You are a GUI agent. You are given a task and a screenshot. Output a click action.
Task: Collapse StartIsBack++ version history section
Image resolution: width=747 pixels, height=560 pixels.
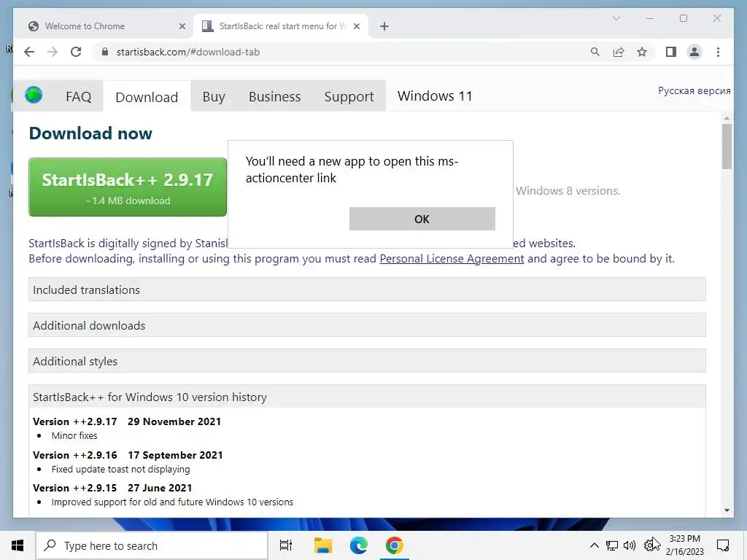point(367,397)
